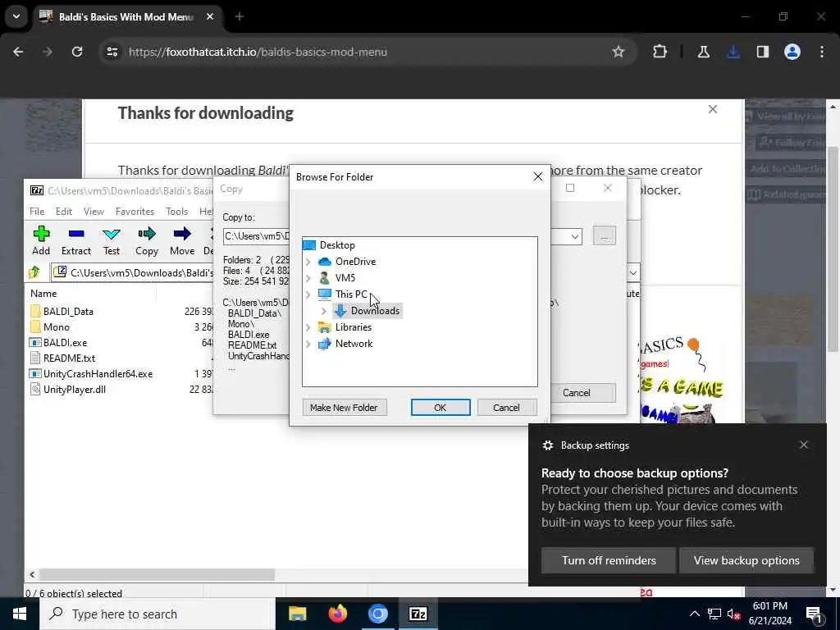Screen dimensions: 840x630
Task: Open the Edit menu in 7-Zip
Action: pos(64,211)
